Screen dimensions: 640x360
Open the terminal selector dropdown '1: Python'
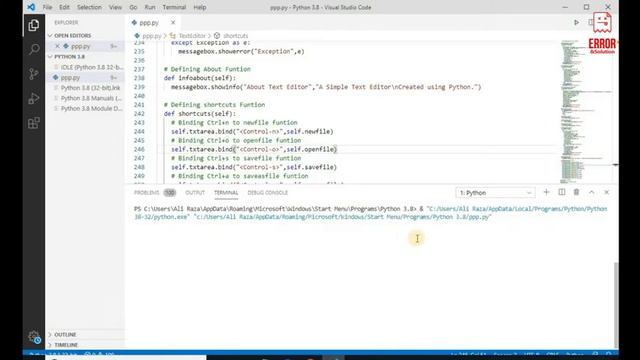495,193
